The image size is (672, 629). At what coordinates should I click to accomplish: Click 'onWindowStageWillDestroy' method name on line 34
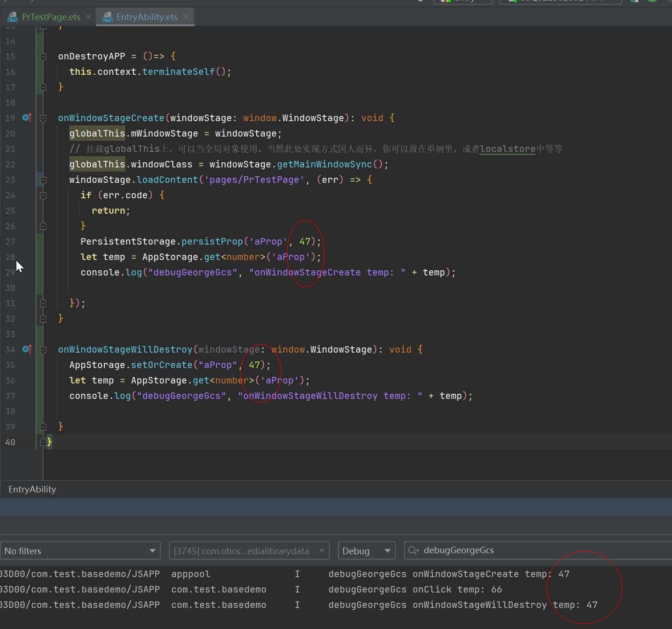click(125, 349)
